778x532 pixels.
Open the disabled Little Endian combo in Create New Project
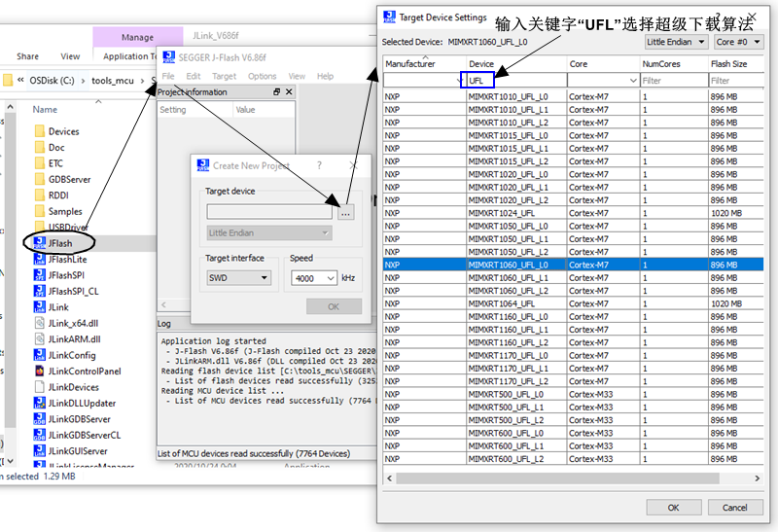[269, 233]
